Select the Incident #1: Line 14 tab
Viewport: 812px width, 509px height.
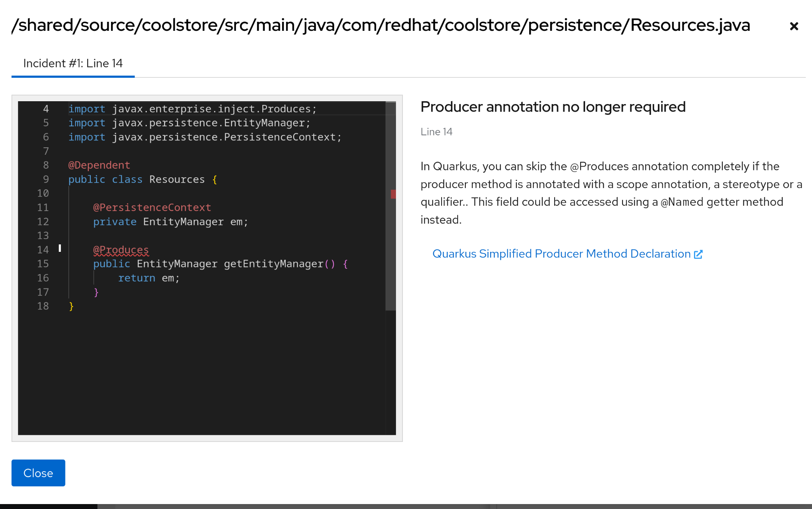pyautogui.click(x=73, y=63)
